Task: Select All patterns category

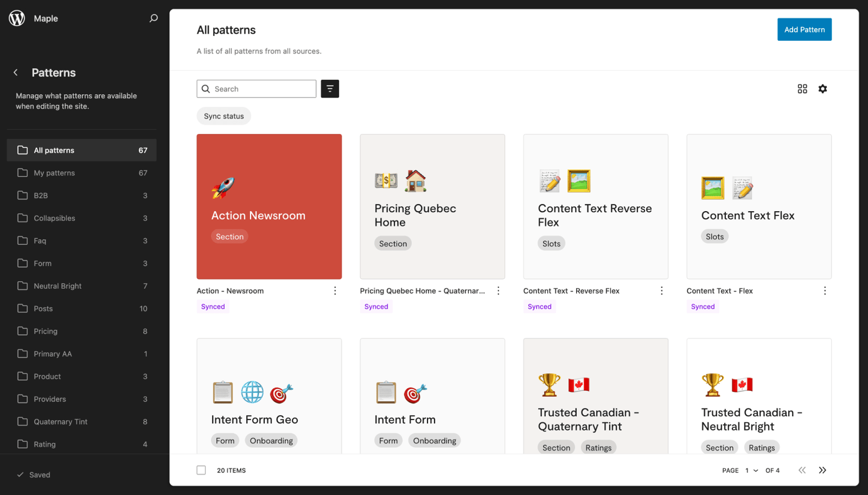Action: [82, 150]
